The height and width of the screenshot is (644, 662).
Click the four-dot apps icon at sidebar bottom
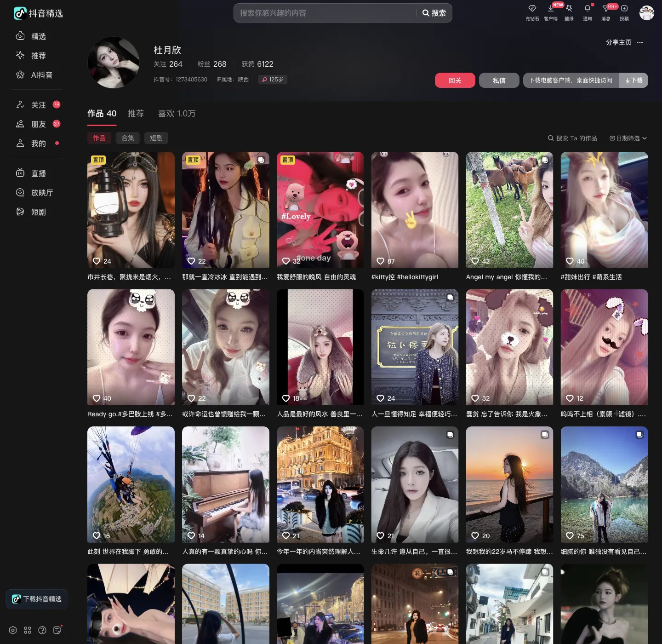click(x=28, y=630)
